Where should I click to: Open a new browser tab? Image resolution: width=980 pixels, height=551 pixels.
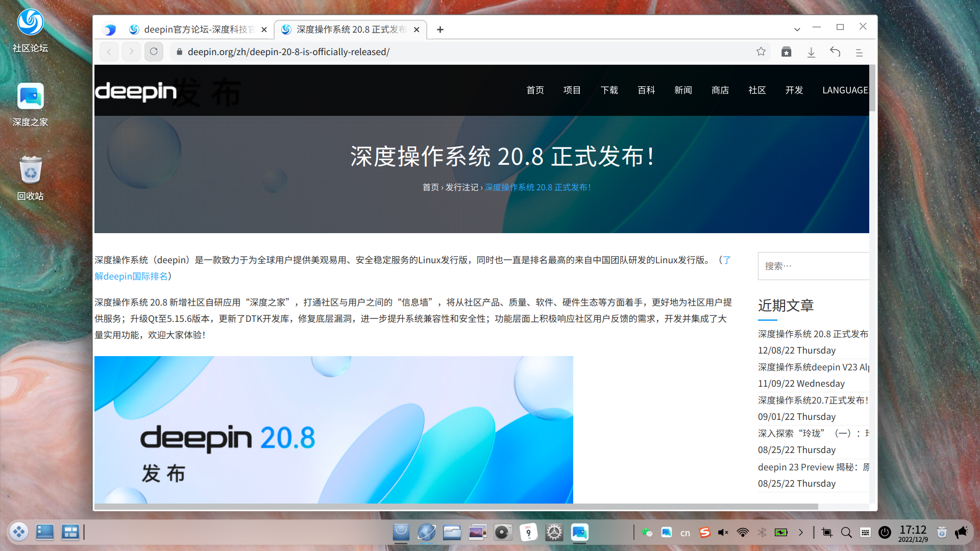click(x=440, y=30)
